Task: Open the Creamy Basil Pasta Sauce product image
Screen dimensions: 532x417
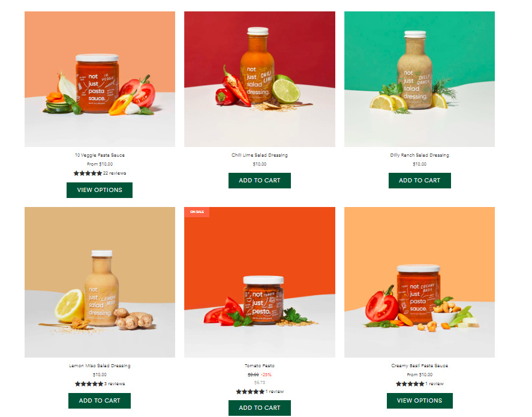Action: pos(419,282)
